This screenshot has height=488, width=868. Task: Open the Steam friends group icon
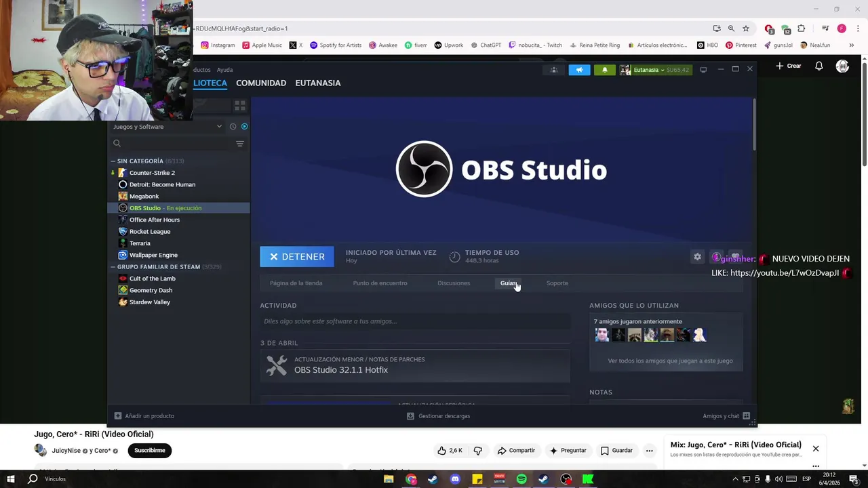554,70
